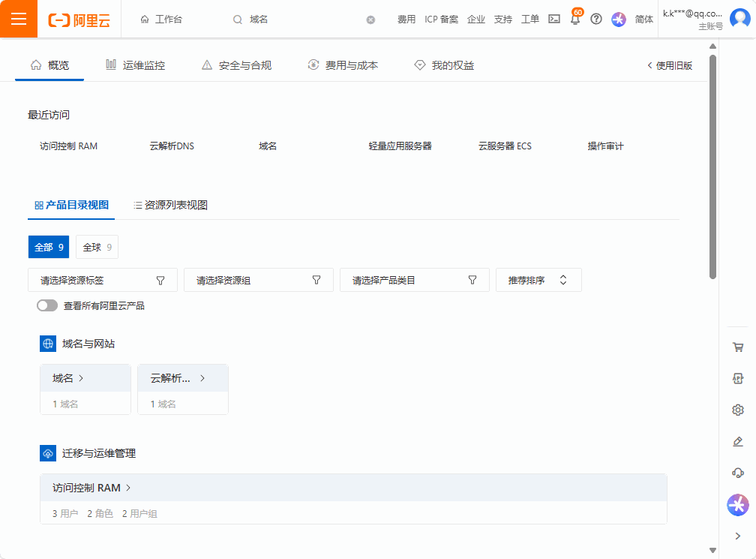Image resolution: width=756 pixels, height=559 pixels.
Task: Open the shopping cart sidebar icon
Action: click(738, 347)
